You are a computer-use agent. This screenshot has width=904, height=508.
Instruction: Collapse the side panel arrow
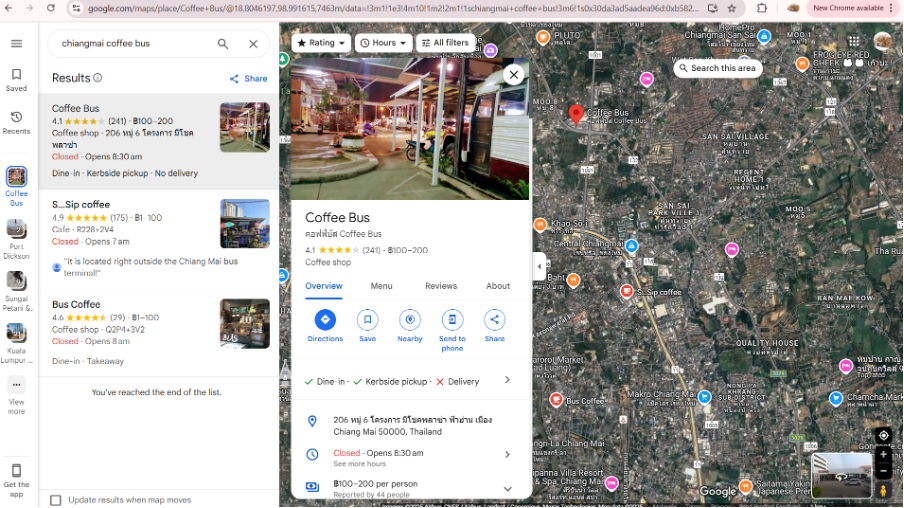539,266
